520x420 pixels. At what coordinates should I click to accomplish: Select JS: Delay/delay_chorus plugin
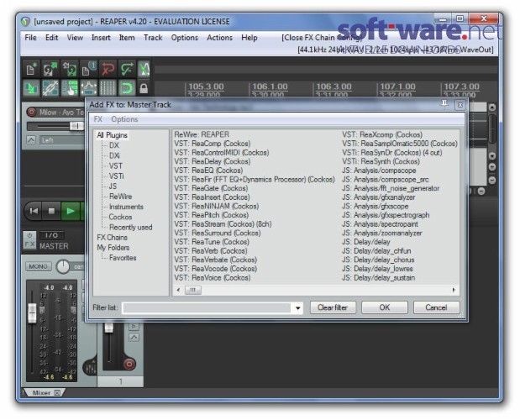(x=378, y=260)
